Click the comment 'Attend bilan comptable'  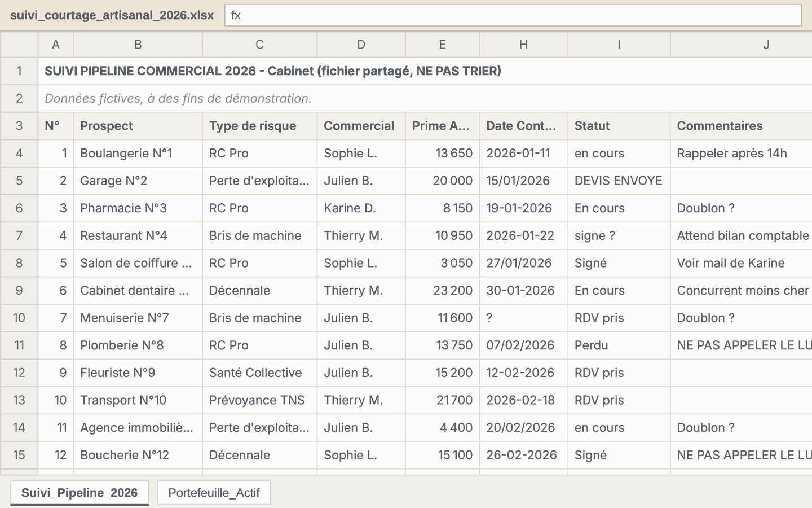741,235
